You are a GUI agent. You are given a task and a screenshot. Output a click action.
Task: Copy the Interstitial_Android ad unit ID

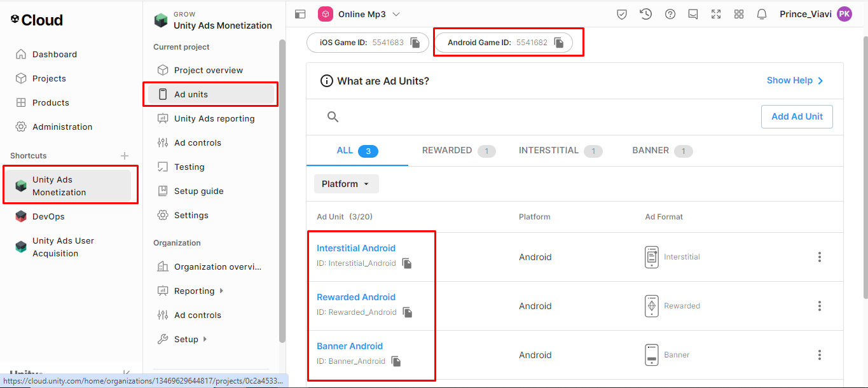coord(407,263)
